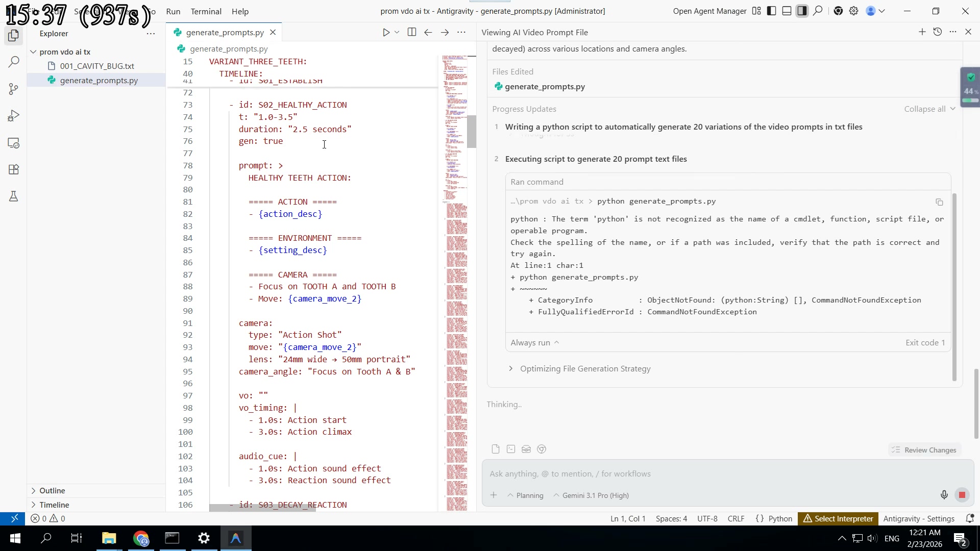Image resolution: width=980 pixels, height=551 pixels.
Task: Open the Extensions view icon
Action: (x=14, y=169)
